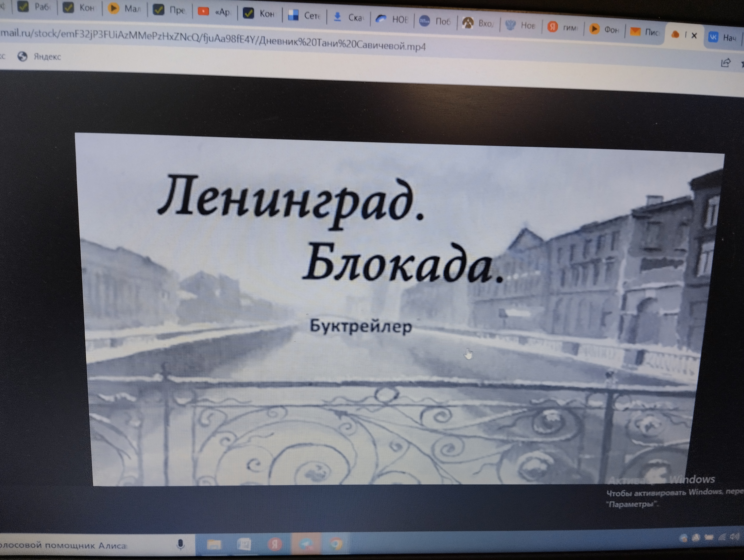
Task: Open the 'Ска' download tab
Action: click(x=348, y=17)
